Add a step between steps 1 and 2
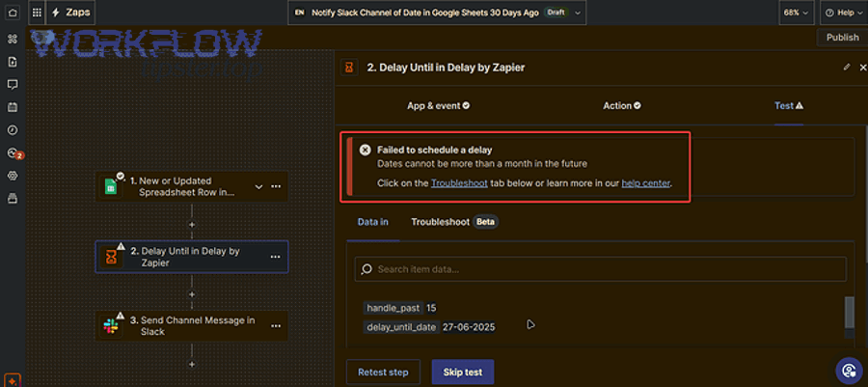Image resolution: width=868 pixels, height=387 pixels. (x=192, y=225)
